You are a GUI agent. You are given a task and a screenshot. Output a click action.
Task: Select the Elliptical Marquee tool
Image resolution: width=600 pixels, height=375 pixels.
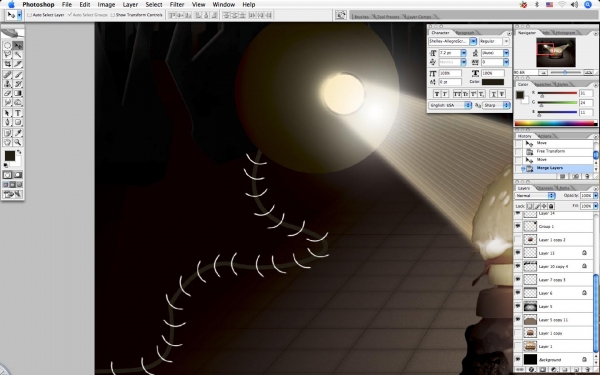coord(7,46)
